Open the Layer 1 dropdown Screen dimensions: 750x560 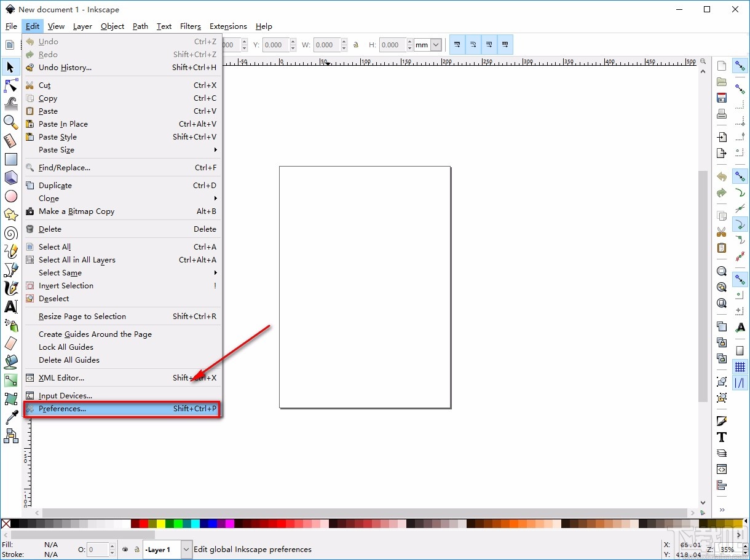(186, 550)
